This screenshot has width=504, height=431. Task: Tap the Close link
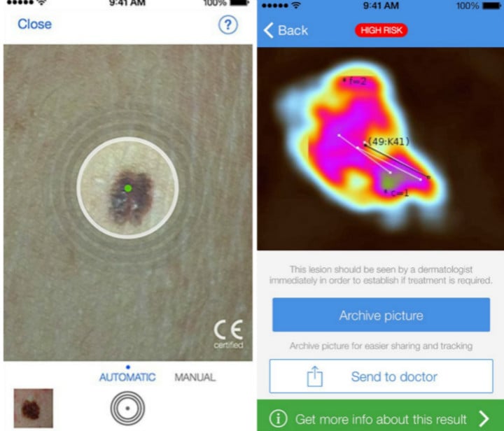pyautogui.click(x=35, y=24)
